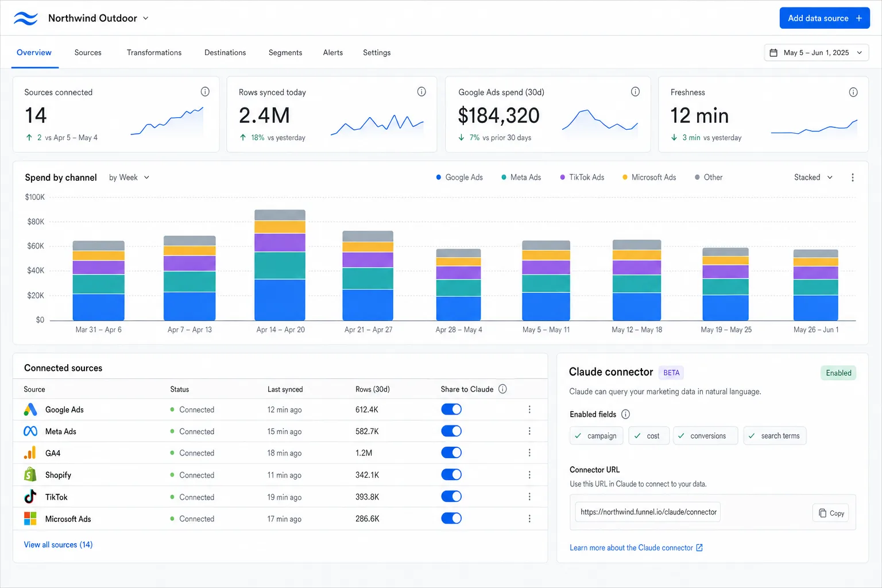Toggle Share to Claude for Meta Ads
882x588 pixels.
pyautogui.click(x=451, y=431)
